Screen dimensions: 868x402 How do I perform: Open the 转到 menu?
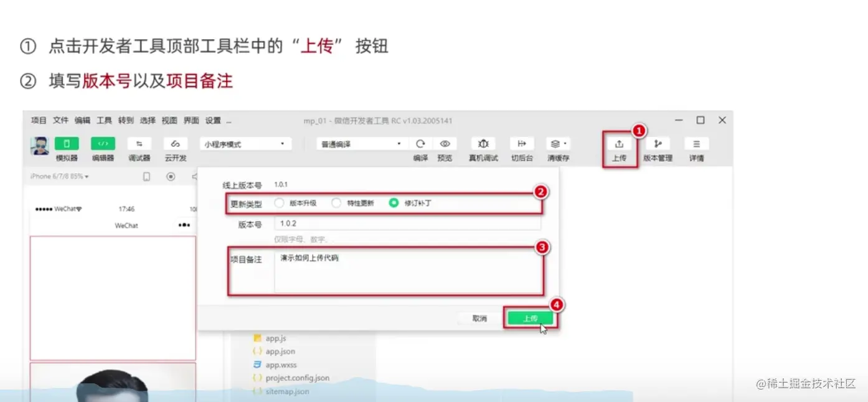click(126, 120)
